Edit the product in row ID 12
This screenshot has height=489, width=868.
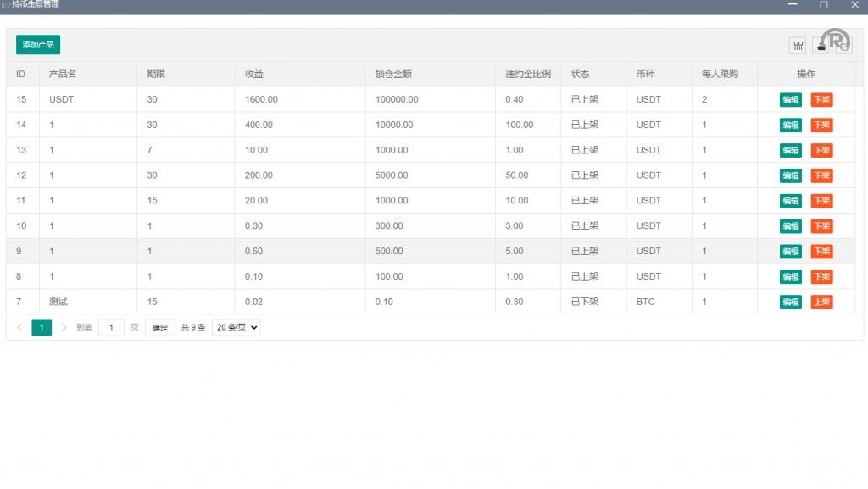tap(790, 175)
